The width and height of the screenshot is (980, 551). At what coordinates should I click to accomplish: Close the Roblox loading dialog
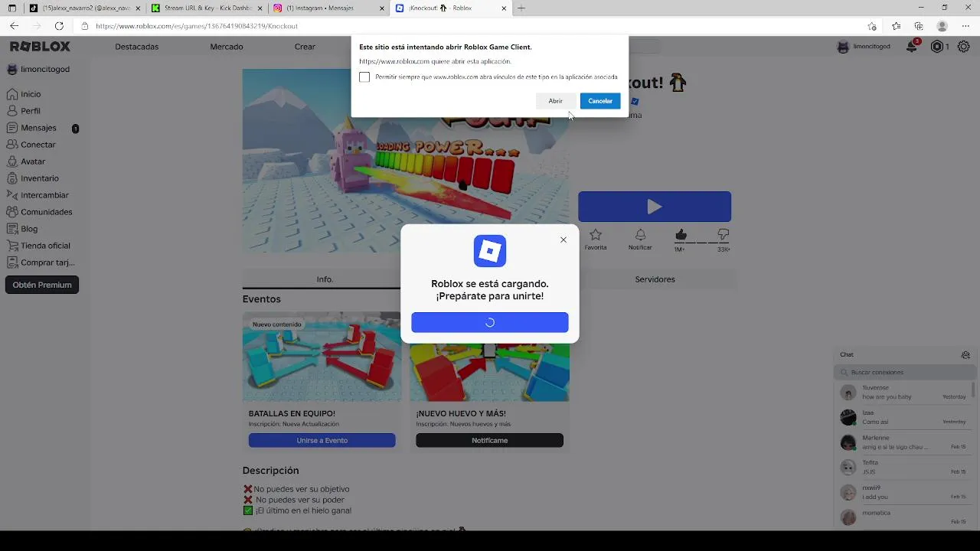click(563, 240)
